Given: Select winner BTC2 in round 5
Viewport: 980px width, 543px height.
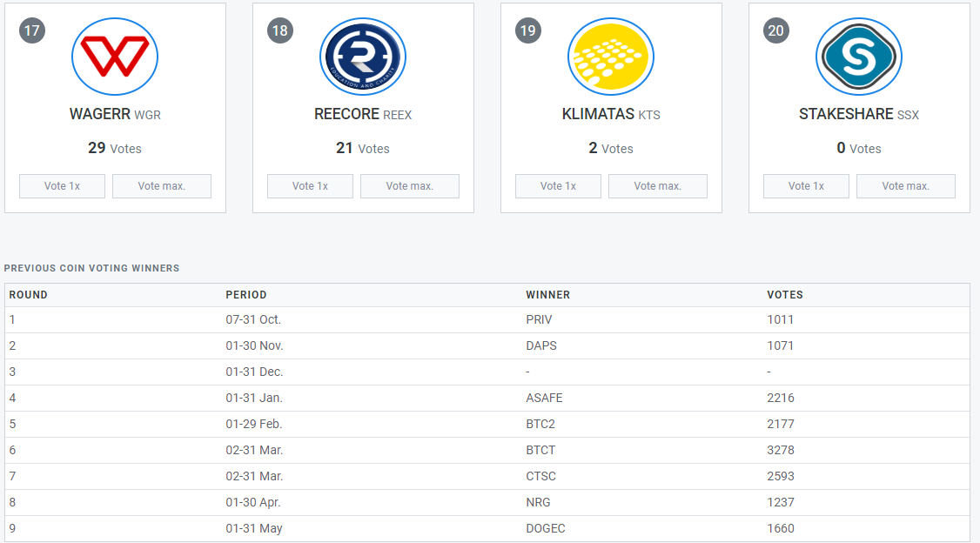Looking at the screenshot, I should 540,425.
